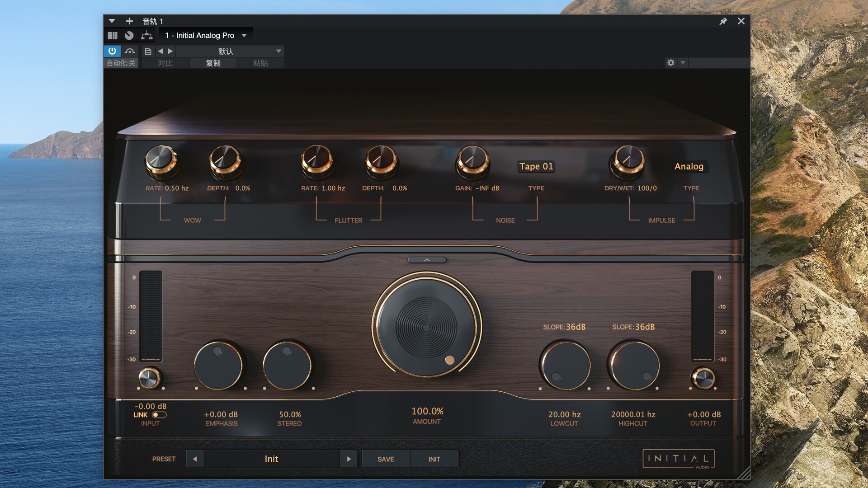The width and height of the screenshot is (868, 488).
Task: Click the 100.0% amount value
Action: [x=427, y=411]
